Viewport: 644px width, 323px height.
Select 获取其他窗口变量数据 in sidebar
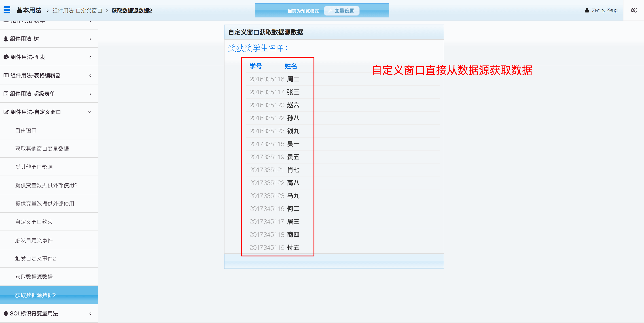42,149
